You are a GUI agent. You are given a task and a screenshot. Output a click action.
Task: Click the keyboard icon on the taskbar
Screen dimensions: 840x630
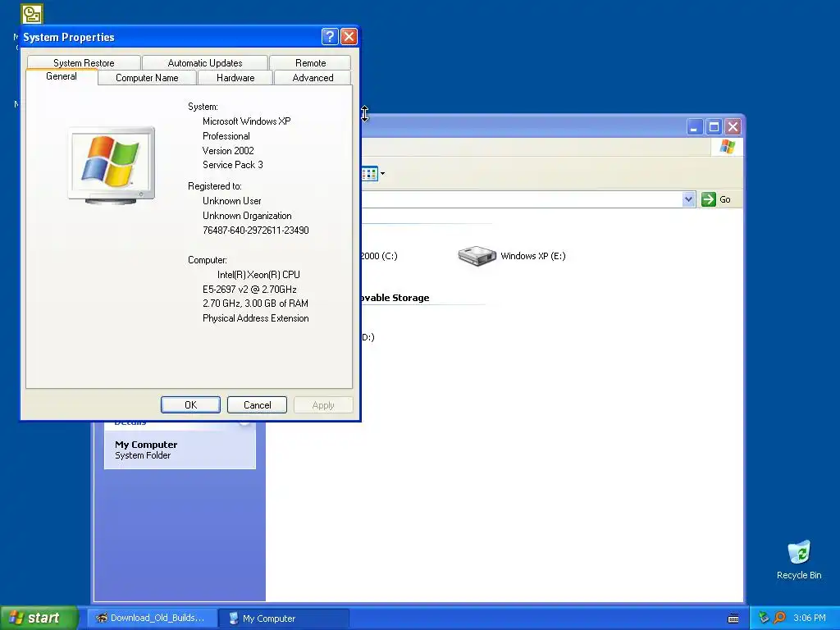733,619
